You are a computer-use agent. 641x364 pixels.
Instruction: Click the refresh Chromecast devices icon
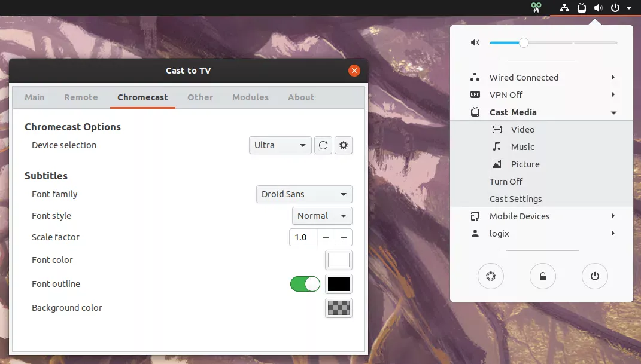(x=323, y=145)
